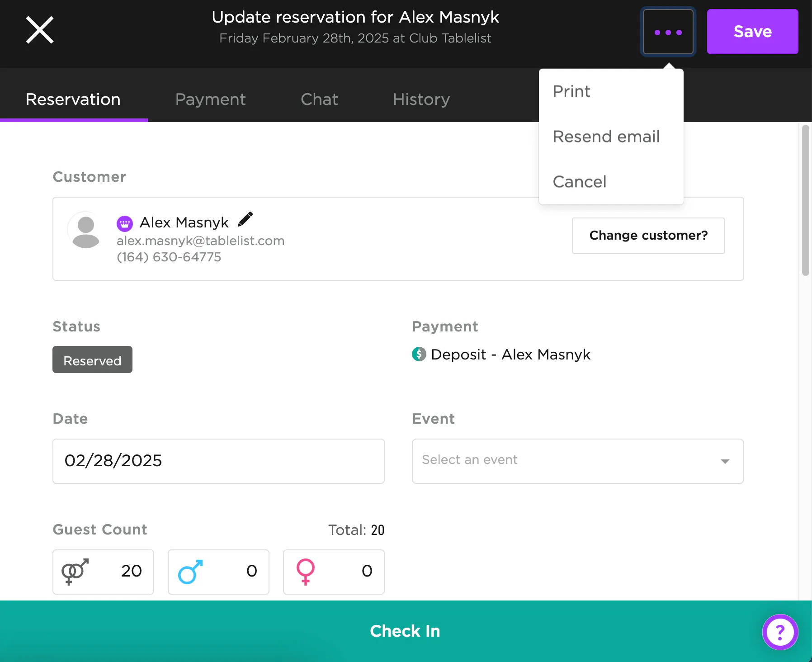Image resolution: width=812 pixels, height=662 pixels.
Task: Click the blue male guest icon
Action: (x=190, y=572)
